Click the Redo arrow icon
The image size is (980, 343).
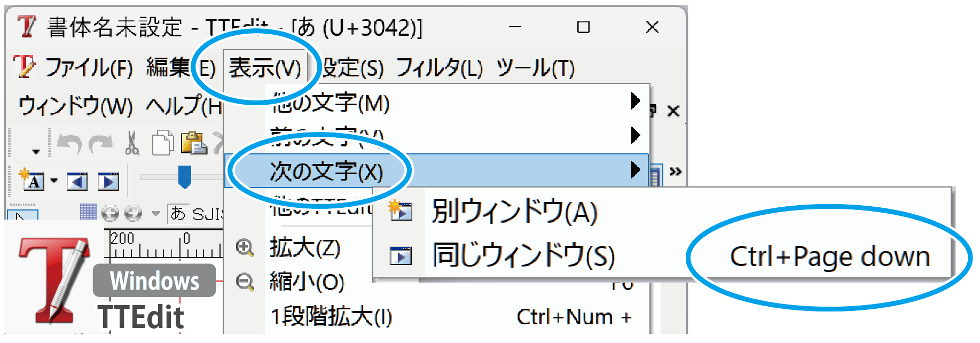point(101,143)
